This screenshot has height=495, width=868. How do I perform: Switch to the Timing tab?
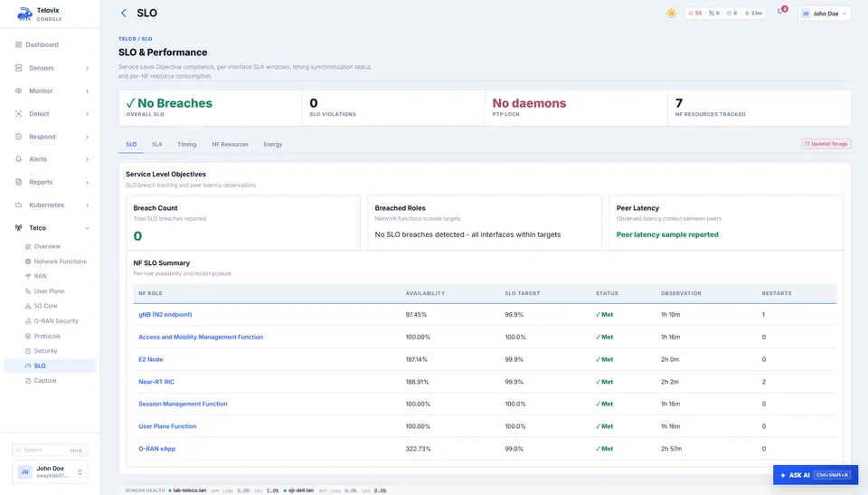(187, 144)
